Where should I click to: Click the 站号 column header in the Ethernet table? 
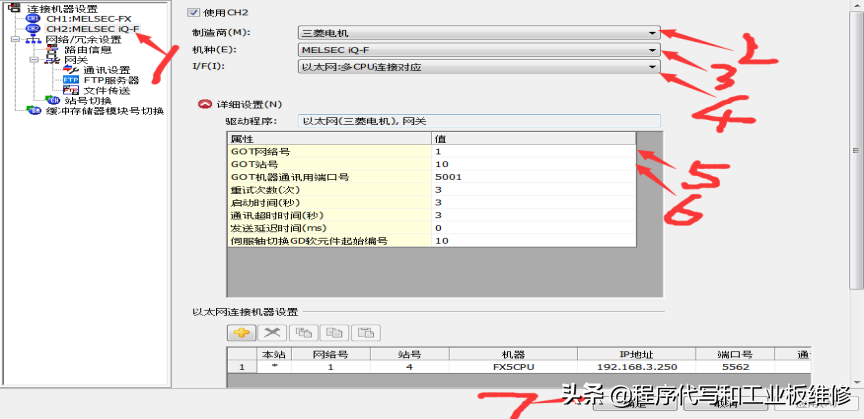pos(409,353)
